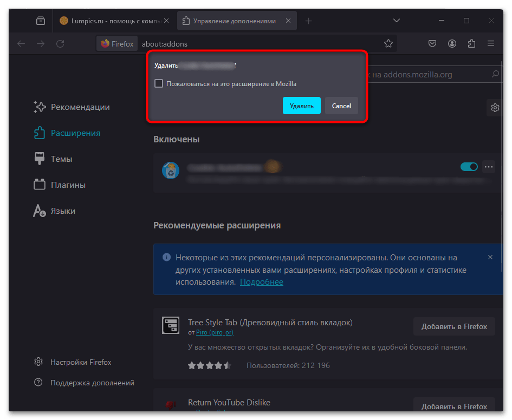Click Tree Style Tab star rating
The width and height of the screenshot is (512, 420).
point(210,365)
